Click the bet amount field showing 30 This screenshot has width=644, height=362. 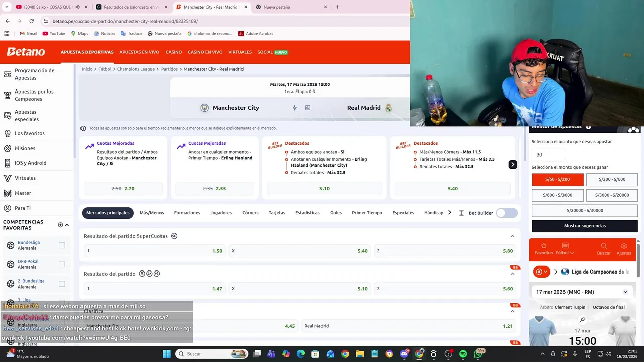548,155
